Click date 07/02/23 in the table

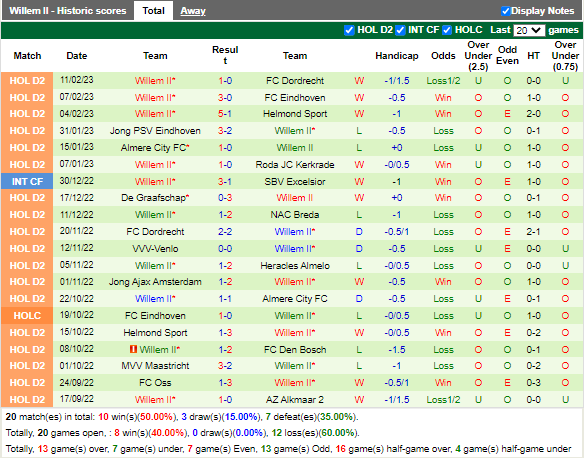(x=77, y=97)
